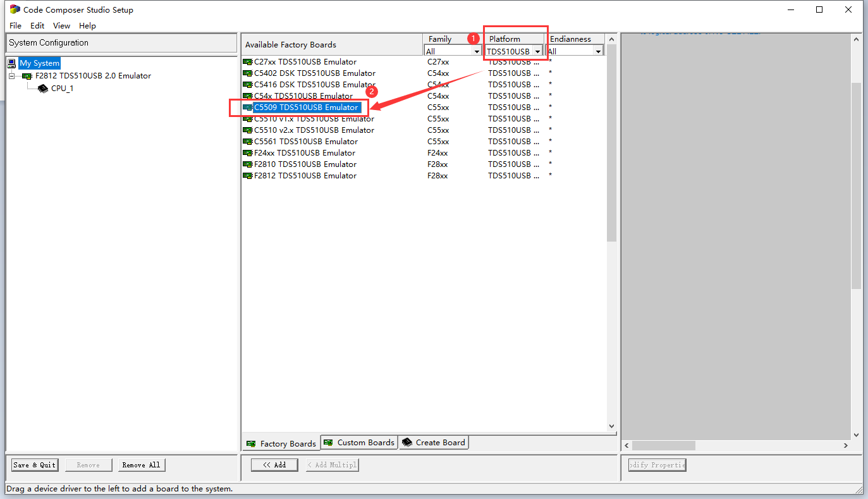Screen dimensions: 868x499
Task: Click the C27xx family cell
Action: pos(438,62)
